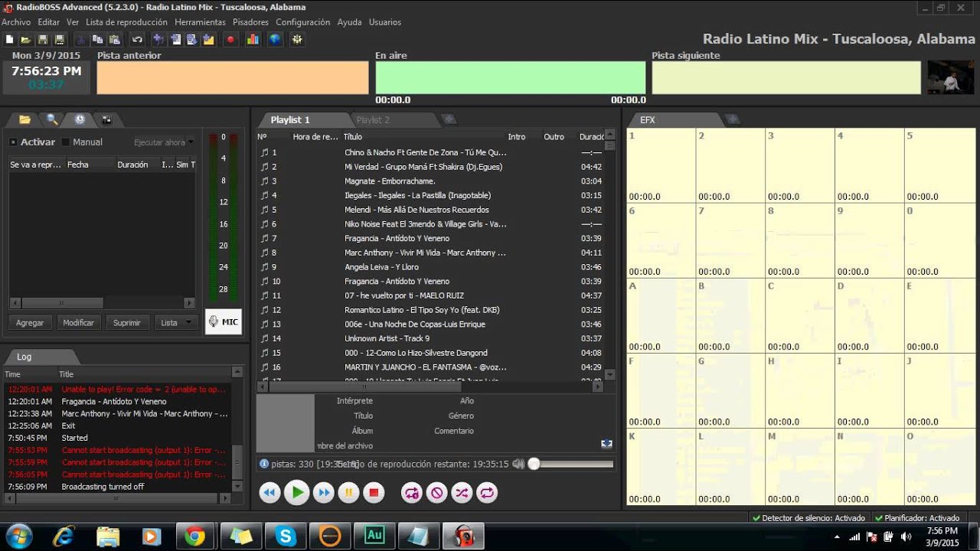Open Skype from the taskbar

tap(286, 536)
